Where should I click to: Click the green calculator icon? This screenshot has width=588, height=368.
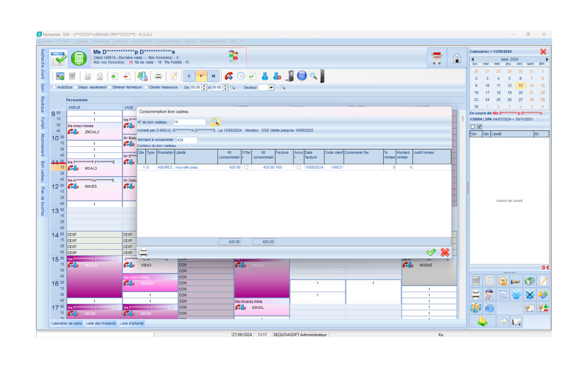click(79, 58)
